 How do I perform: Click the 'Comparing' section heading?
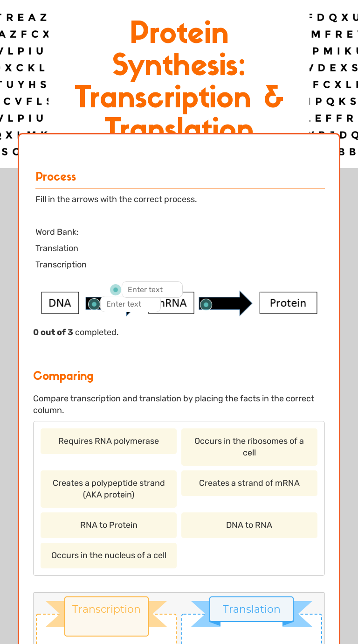[x=63, y=376]
